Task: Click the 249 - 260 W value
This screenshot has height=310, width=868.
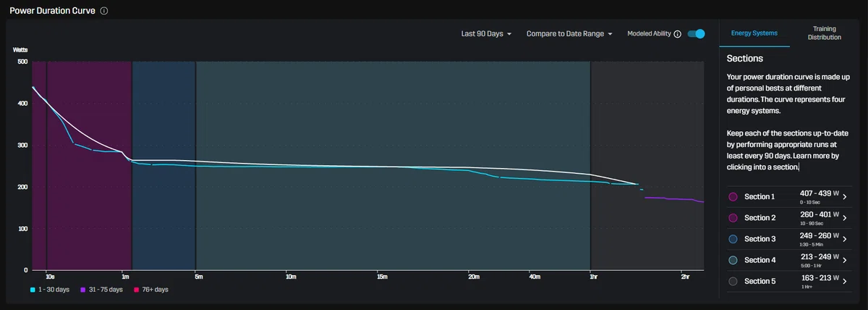Action: coord(819,236)
